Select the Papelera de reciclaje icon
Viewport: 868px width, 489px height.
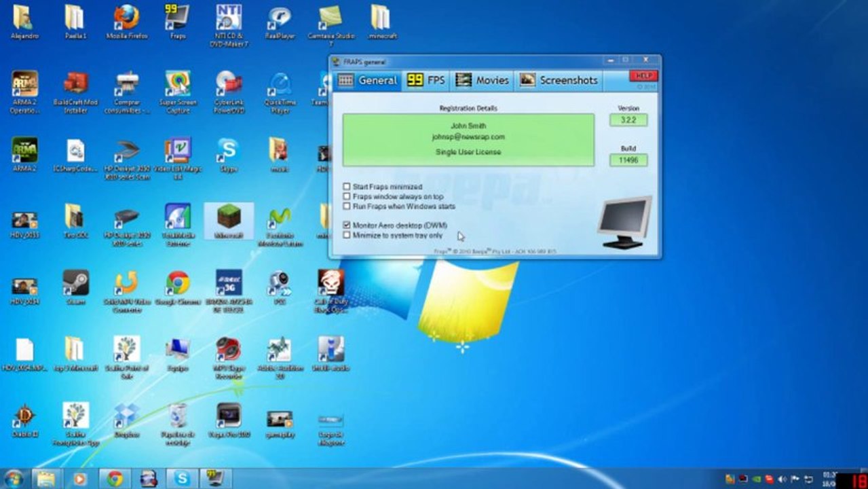tap(177, 424)
